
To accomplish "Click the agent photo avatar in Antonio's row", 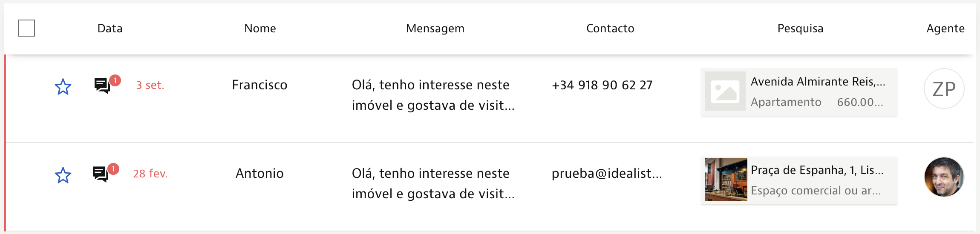I will tap(944, 177).
